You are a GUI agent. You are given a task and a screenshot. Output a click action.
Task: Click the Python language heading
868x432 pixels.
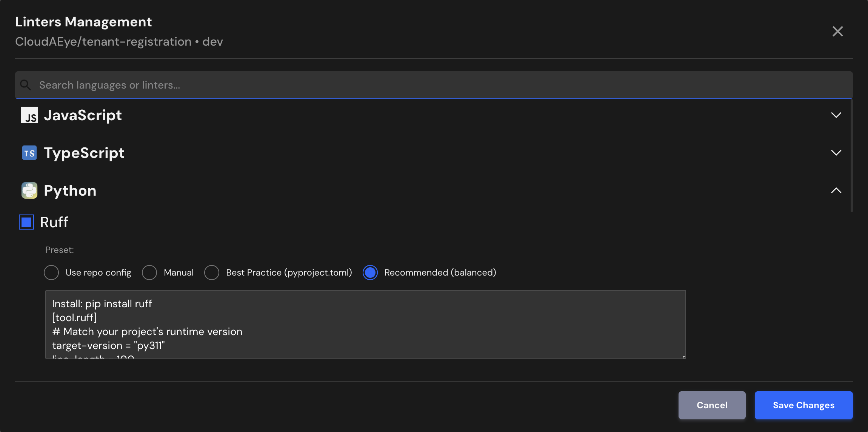(70, 191)
